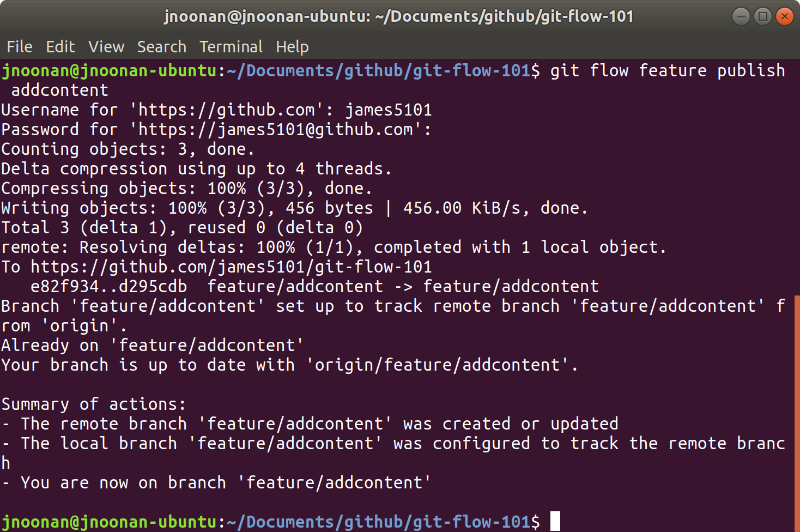Maximize the terminal window
Screen dimensions: 800x532
tap(762, 16)
